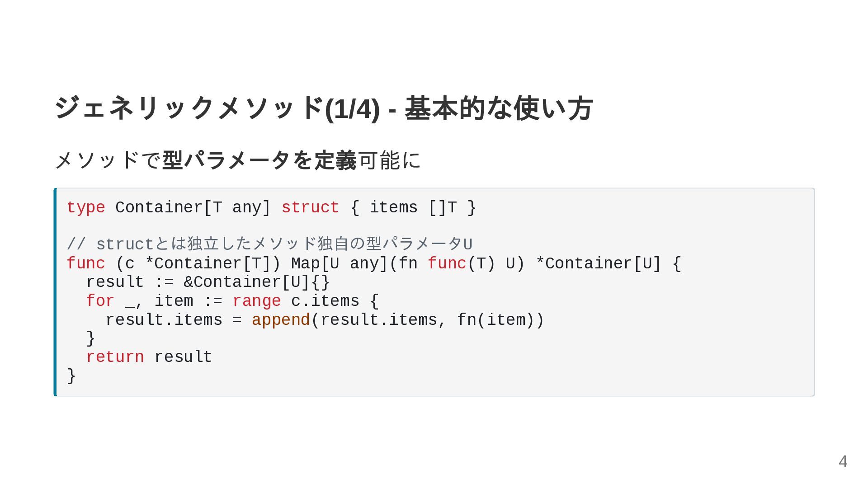Viewport: 868px width, 488px height.
Task: Click the result := &Container[U]{} line
Action: (x=208, y=282)
